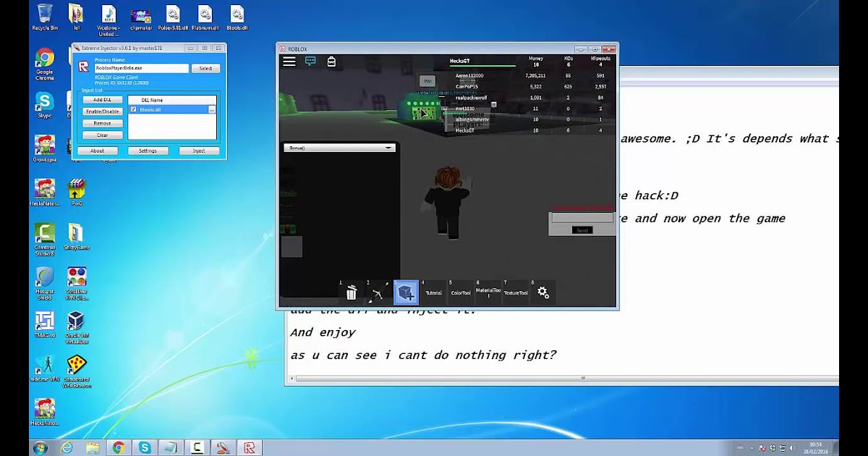This screenshot has height=456, width=868.
Task: Switch to Roblox in the taskbar
Action: pyautogui.click(x=249, y=448)
